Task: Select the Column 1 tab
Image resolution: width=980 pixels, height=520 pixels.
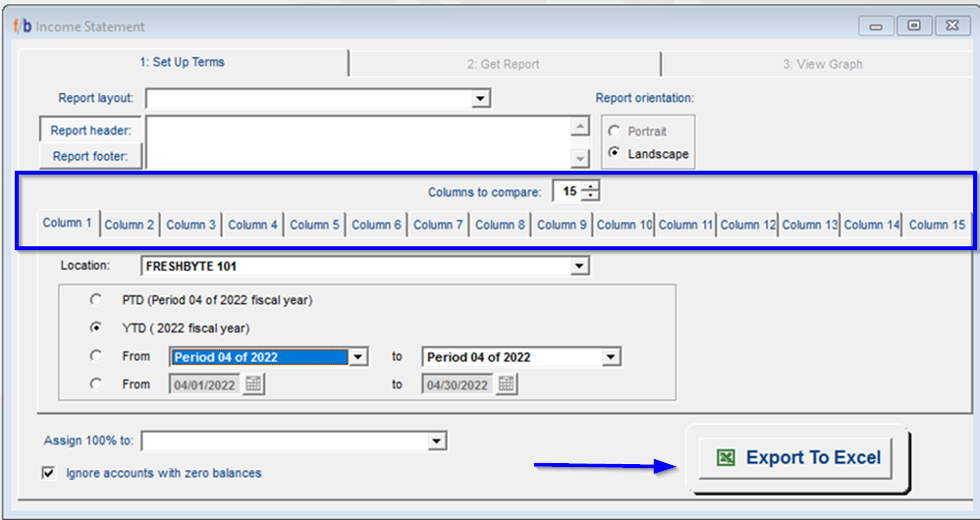Action: [68, 223]
